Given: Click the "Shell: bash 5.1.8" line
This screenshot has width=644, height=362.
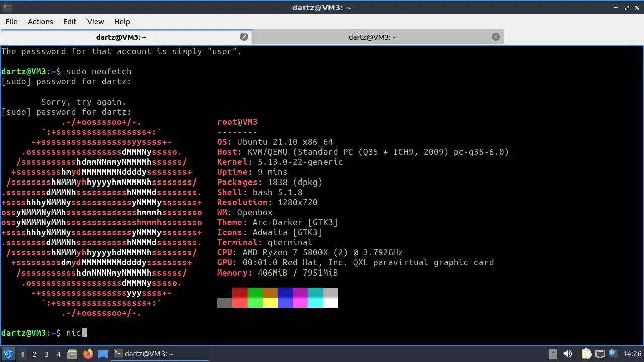Looking at the screenshot, I should pos(260,192).
